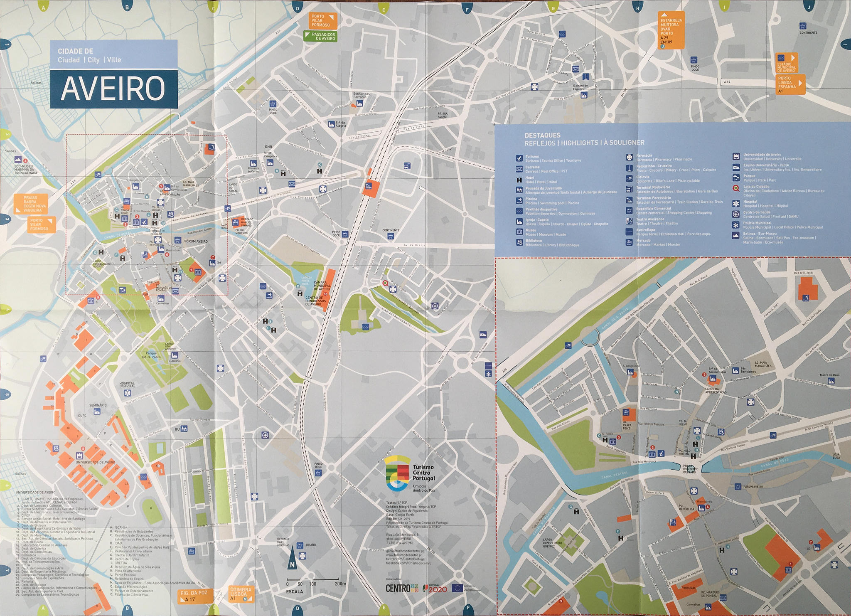The width and height of the screenshot is (851, 616).
Task: Click the Post Office envelope legend icon
Action: click(519, 169)
